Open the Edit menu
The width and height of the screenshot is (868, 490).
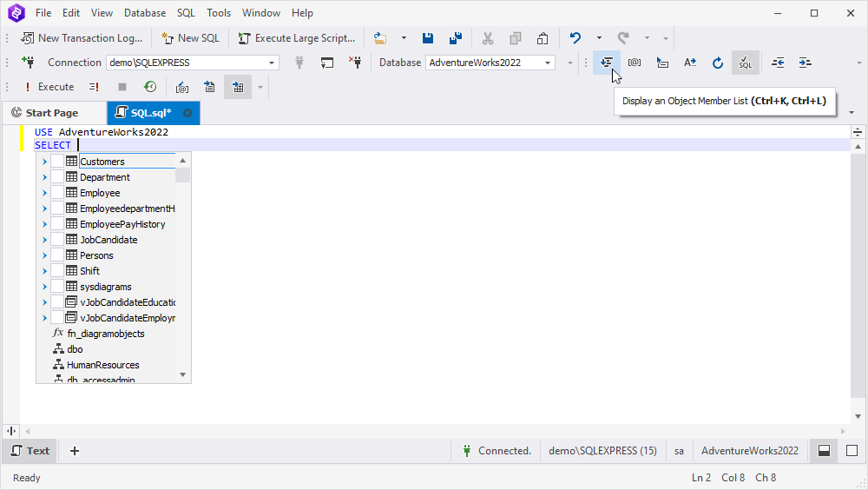(71, 13)
